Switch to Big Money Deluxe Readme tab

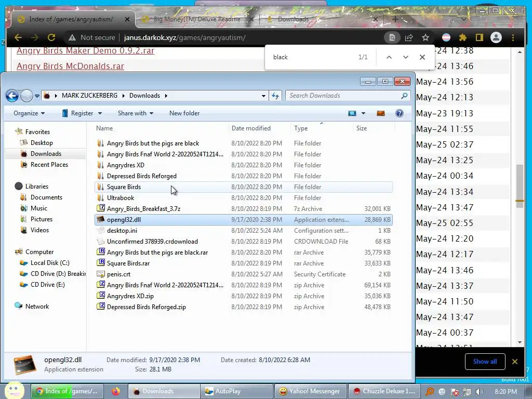(x=197, y=19)
